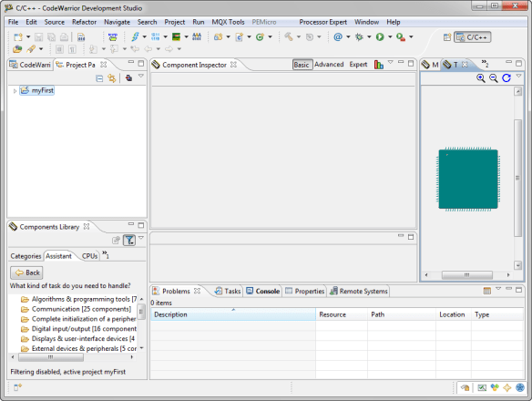Click the New file toolbar icon
Viewport: 532px width, 401px height.
pos(17,37)
